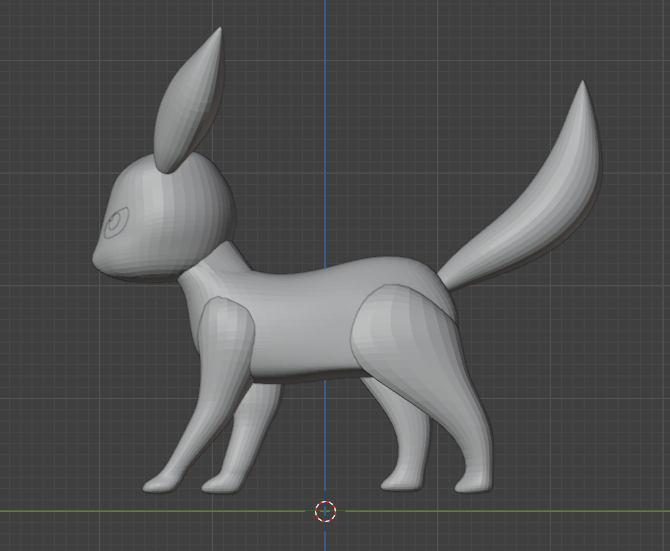Click the hind paw nearest the front legs
The image size is (670, 551).
[400, 483]
